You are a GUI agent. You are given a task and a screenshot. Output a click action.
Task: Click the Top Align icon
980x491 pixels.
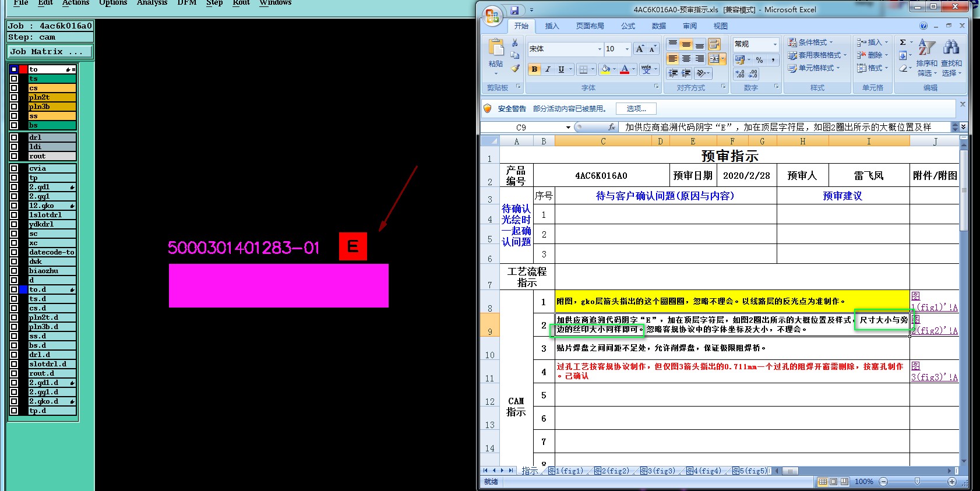point(672,44)
